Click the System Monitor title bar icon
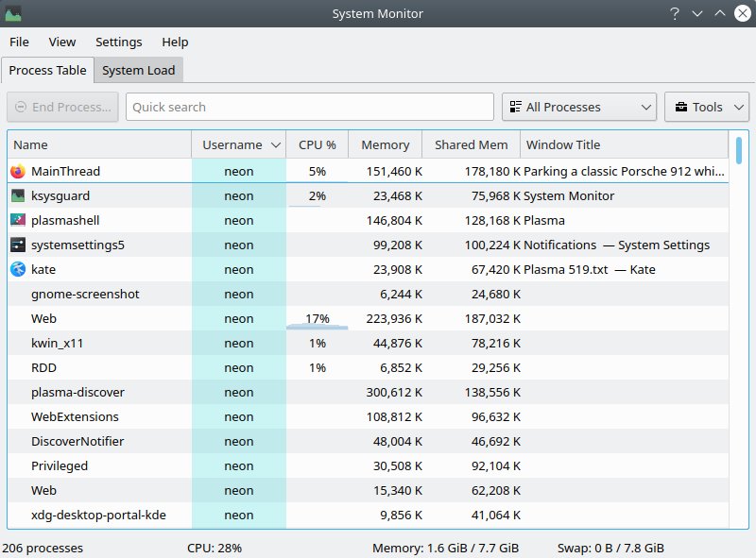The height and width of the screenshot is (558, 756). pyautogui.click(x=12, y=13)
